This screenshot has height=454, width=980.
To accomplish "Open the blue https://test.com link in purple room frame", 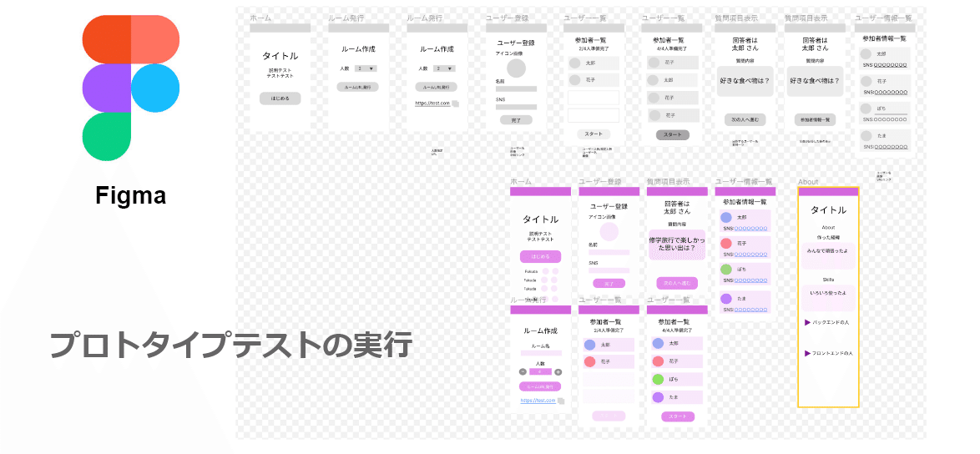I will [x=538, y=401].
